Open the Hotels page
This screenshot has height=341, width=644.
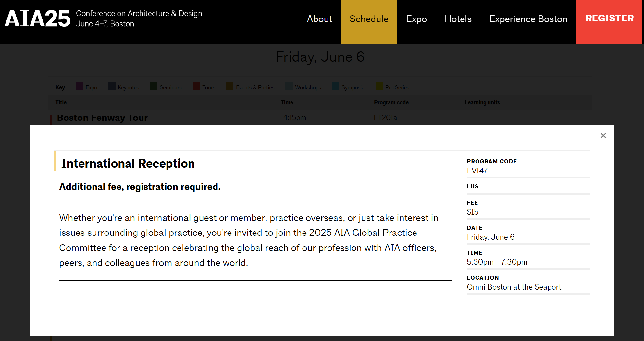click(x=458, y=19)
